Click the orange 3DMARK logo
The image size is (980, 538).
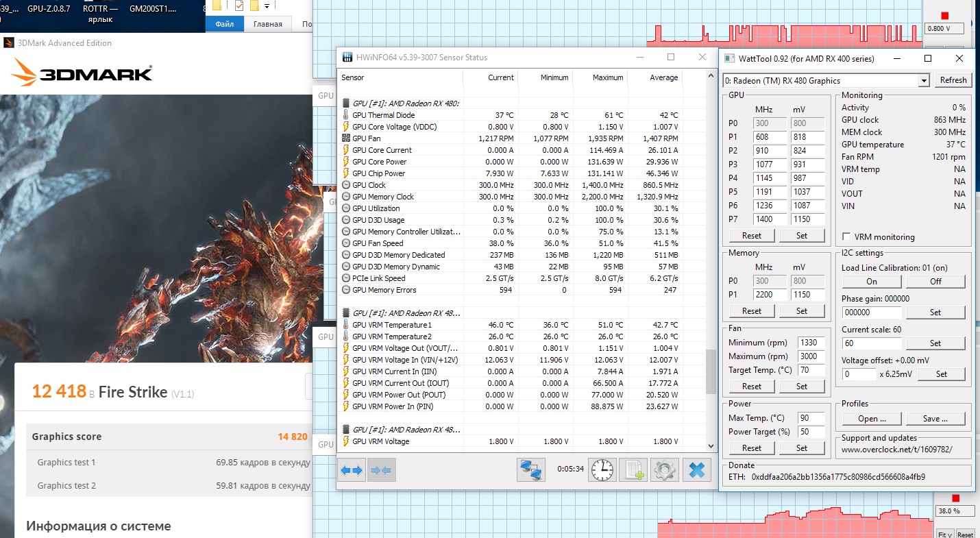82,72
